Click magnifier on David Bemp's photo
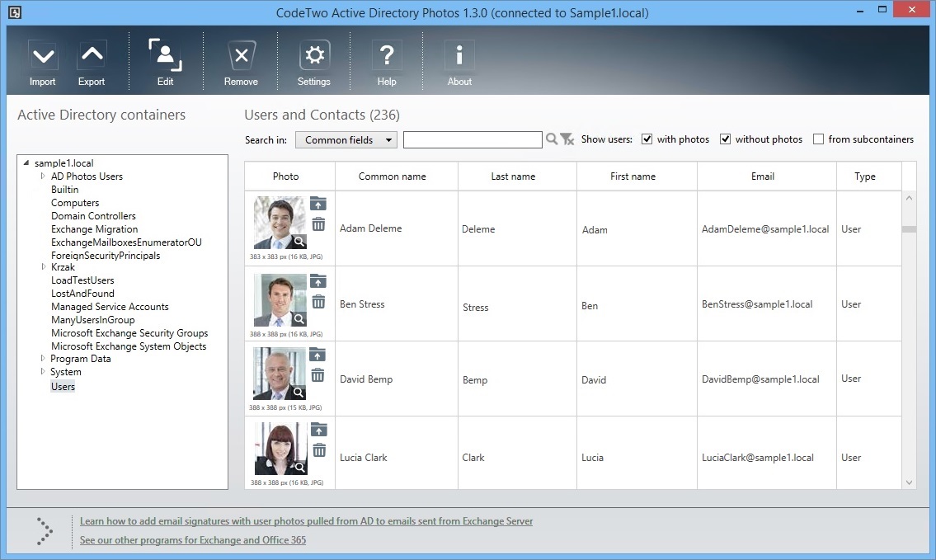Image resolution: width=936 pixels, height=560 pixels. tap(299, 393)
